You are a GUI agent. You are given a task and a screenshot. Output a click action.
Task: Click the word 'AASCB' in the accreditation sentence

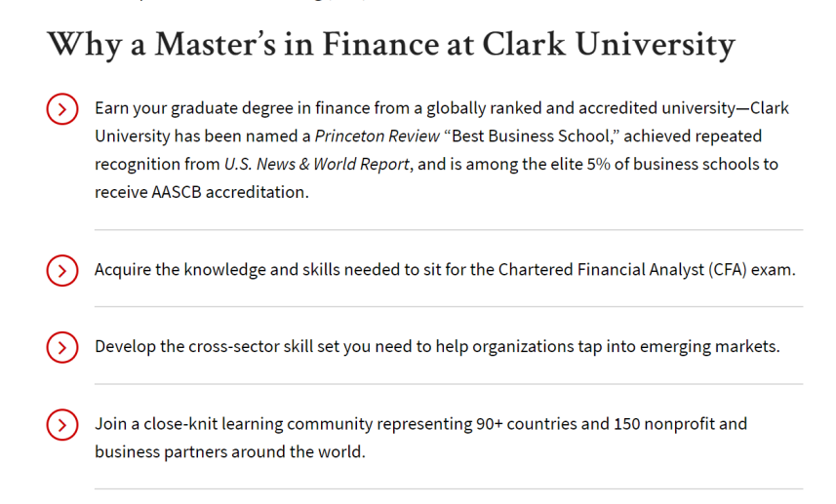tap(177, 192)
